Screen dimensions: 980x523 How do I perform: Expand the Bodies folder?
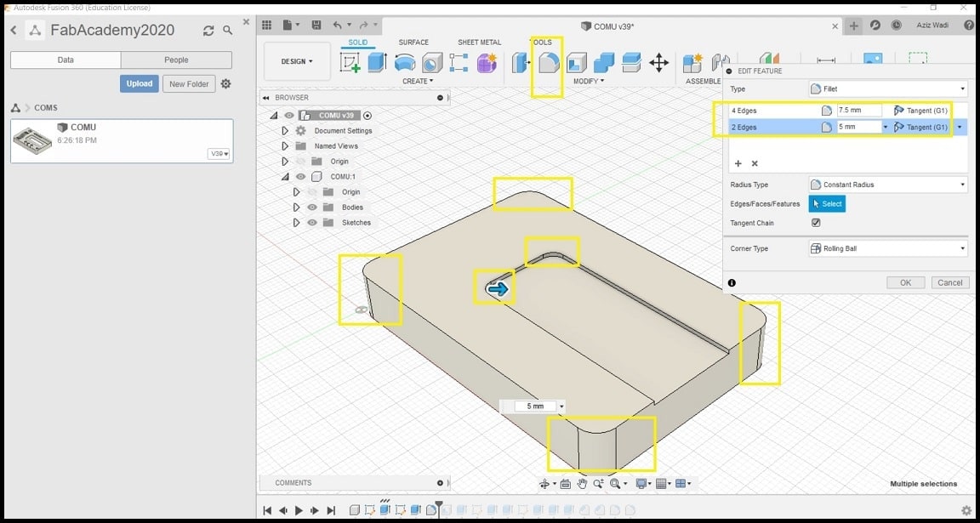pos(297,207)
